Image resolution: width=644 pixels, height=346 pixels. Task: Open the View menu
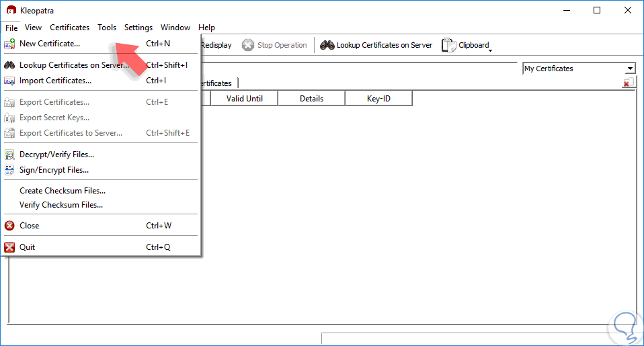[x=33, y=28]
